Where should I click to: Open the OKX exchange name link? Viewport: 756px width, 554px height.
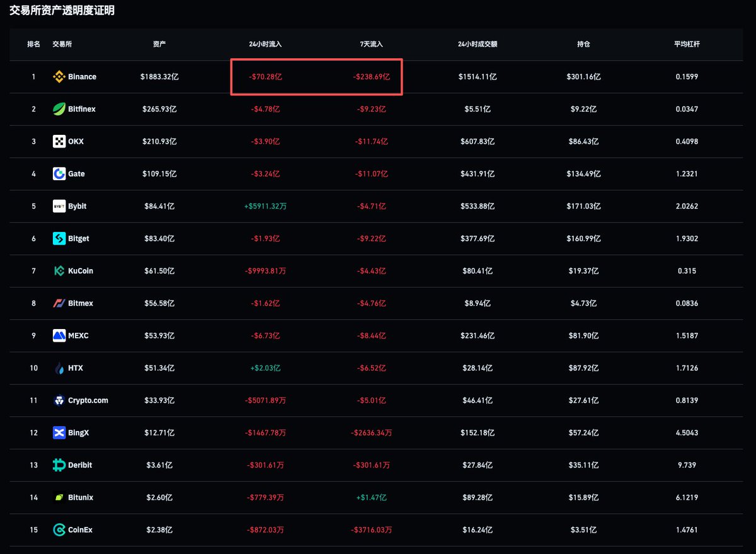(x=76, y=141)
